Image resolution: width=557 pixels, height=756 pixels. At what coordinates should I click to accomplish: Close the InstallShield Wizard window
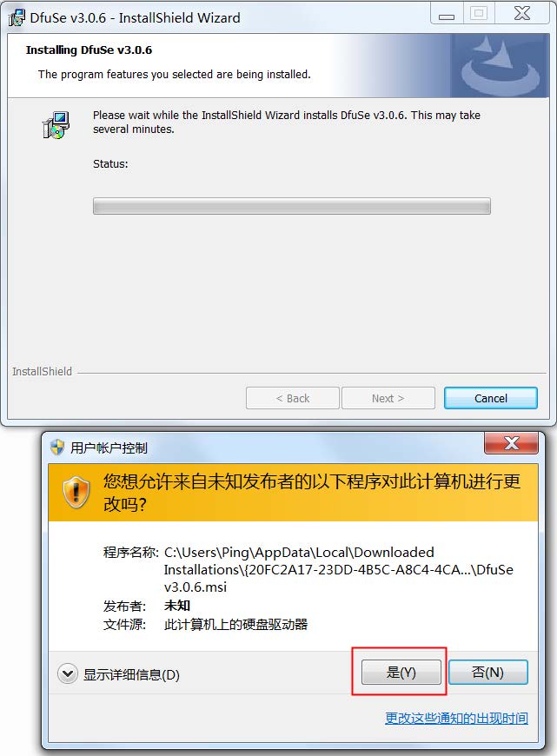pos(522,14)
